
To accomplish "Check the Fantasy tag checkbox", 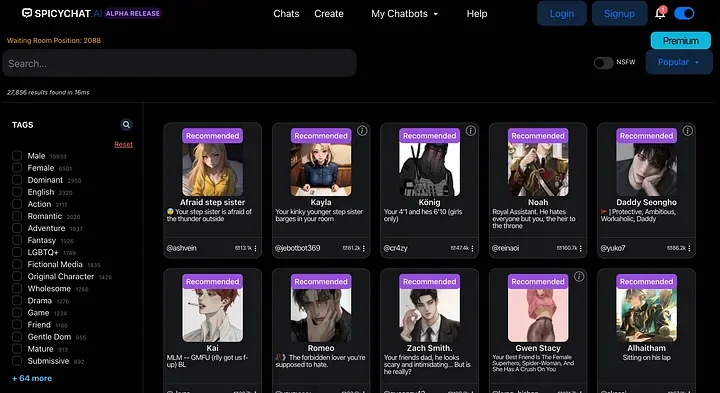I will tap(17, 240).
